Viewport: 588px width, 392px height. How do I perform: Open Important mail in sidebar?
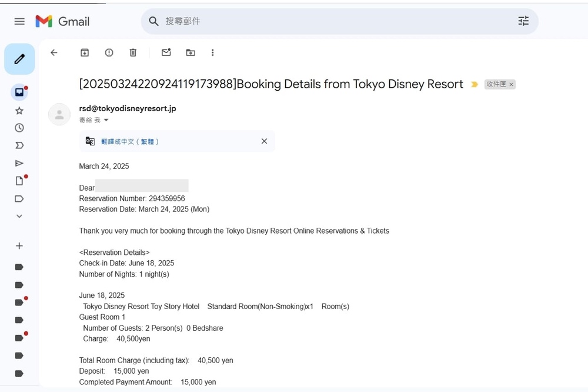pyautogui.click(x=19, y=145)
